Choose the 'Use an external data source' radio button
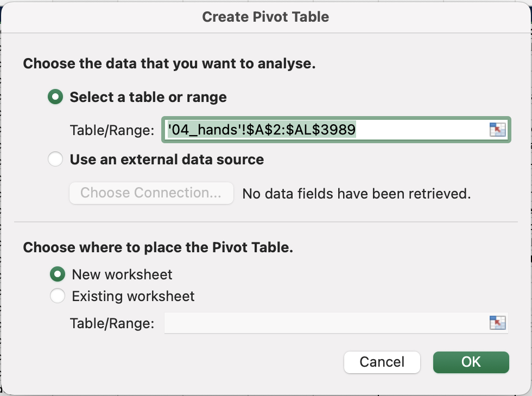This screenshot has width=532, height=396. click(x=55, y=159)
